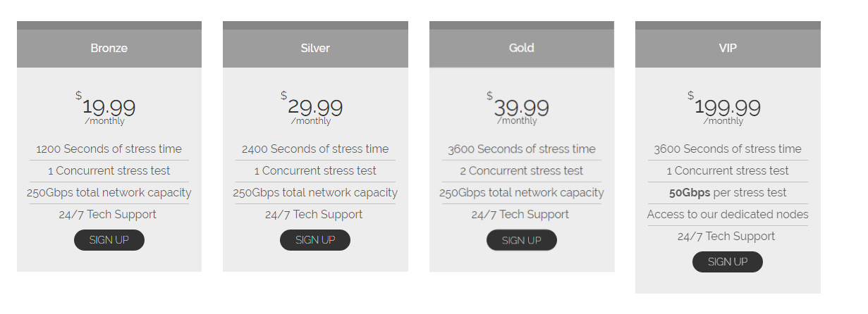Click Sign Up under the Silver plan

[x=315, y=240]
